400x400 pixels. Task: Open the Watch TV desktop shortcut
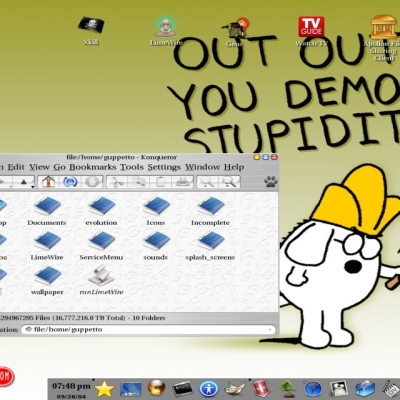tap(311, 31)
